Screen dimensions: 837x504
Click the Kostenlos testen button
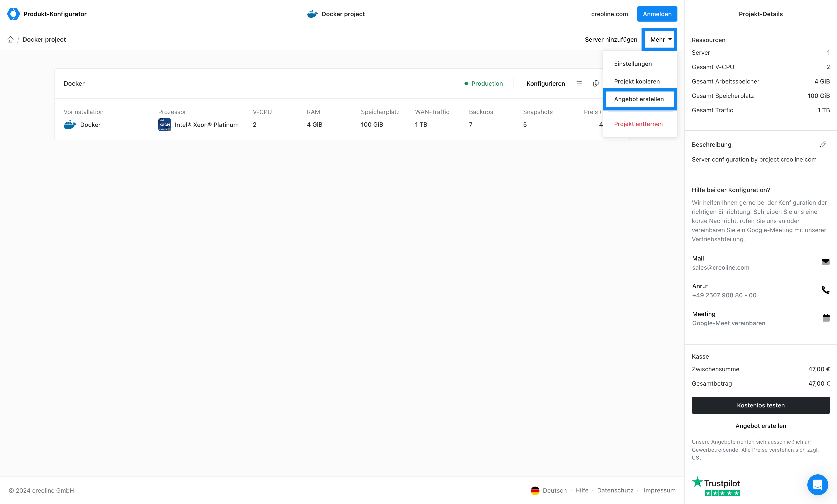coord(760,405)
